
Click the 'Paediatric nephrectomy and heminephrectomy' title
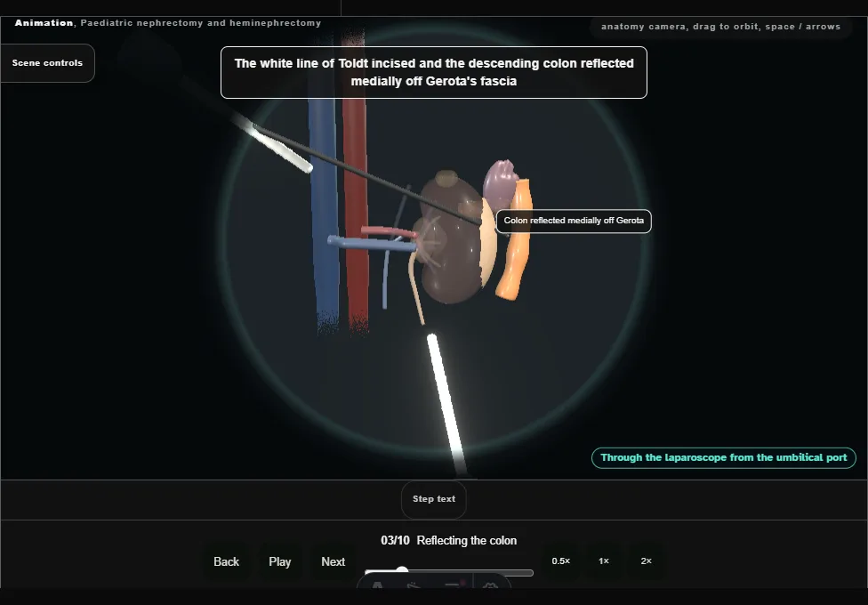[x=201, y=23]
